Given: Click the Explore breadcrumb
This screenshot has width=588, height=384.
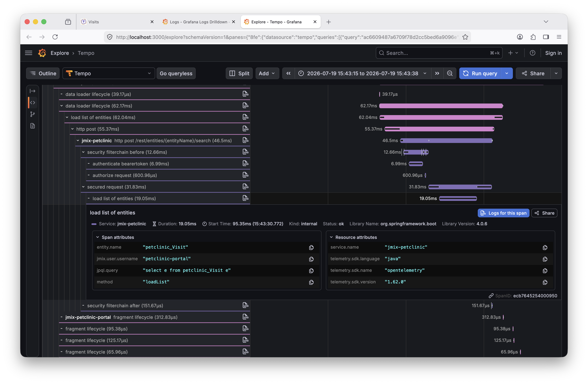Looking at the screenshot, I should [60, 53].
